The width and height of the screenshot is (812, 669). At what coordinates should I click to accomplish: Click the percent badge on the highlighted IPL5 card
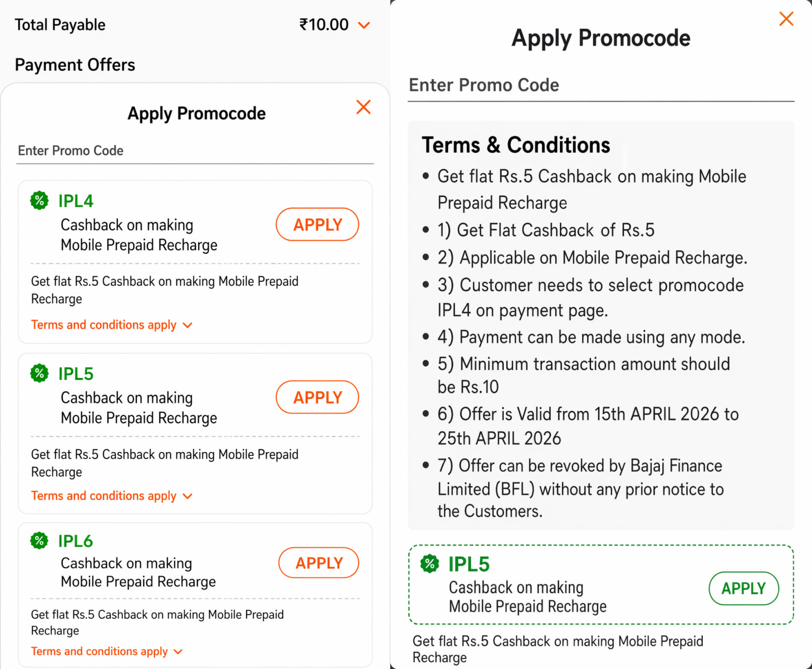[x=430, y=564]
